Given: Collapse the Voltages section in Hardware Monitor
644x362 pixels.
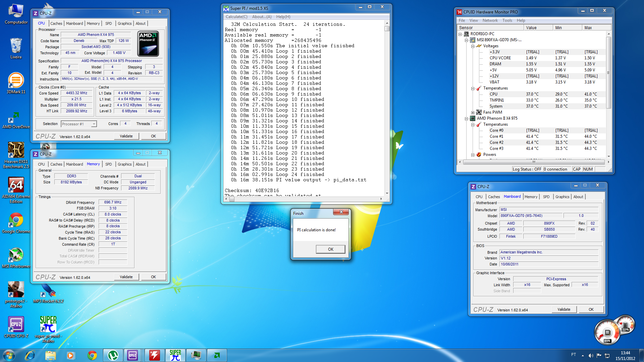Looking at the screenshot, I should pyautogui.click(x=473, y=46).
